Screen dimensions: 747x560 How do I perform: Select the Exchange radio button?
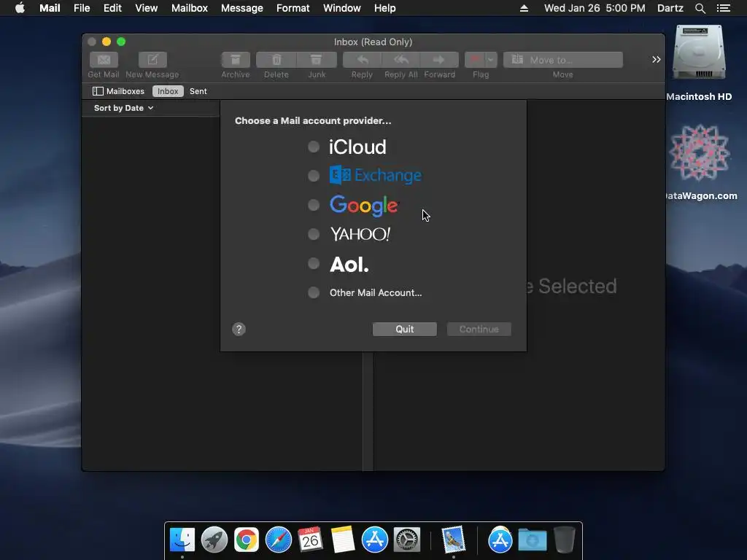pos(314,176)
